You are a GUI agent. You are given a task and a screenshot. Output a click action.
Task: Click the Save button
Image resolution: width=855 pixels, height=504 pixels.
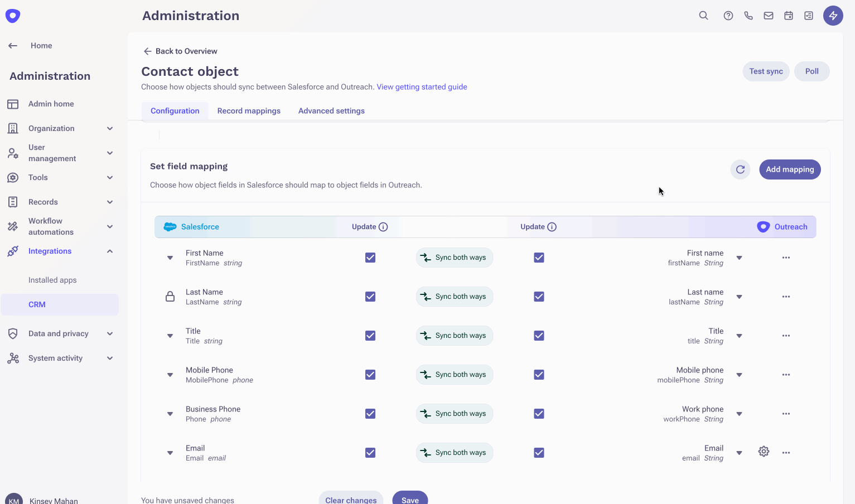pyautogui.click(x=410, y=498)
